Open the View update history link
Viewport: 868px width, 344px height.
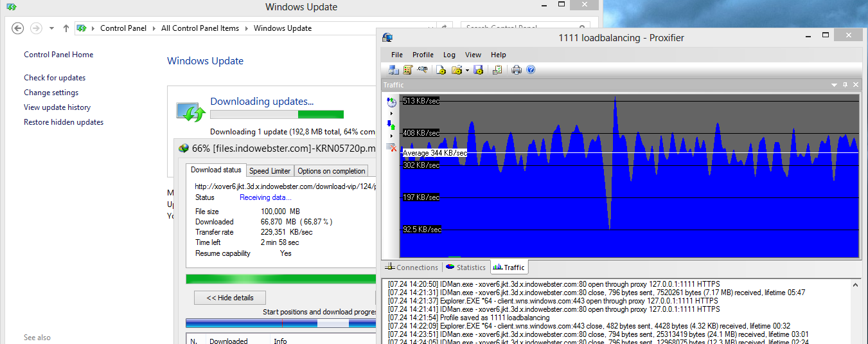point(57,107)
